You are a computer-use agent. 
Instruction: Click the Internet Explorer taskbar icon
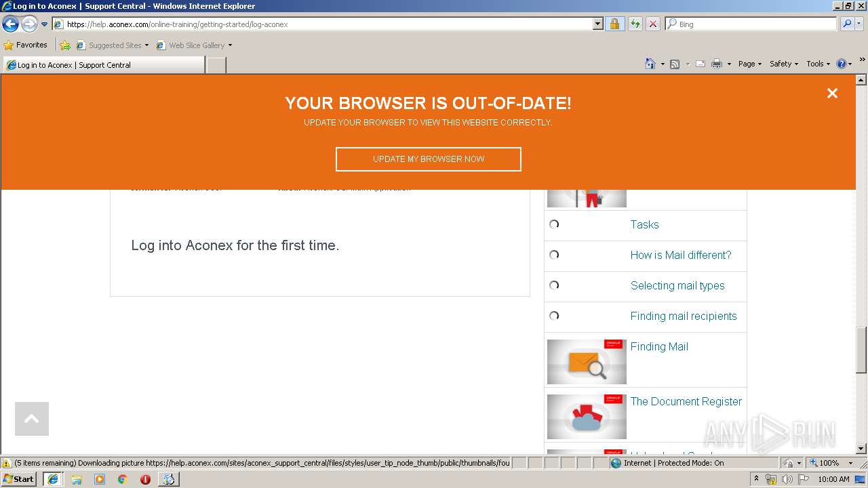[x=53, y=479]
